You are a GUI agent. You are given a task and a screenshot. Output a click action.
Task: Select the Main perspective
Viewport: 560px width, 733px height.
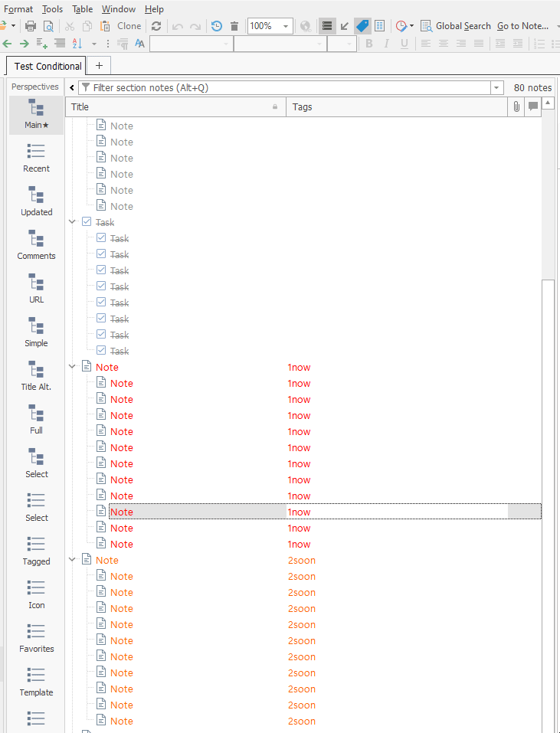(37, 115)
